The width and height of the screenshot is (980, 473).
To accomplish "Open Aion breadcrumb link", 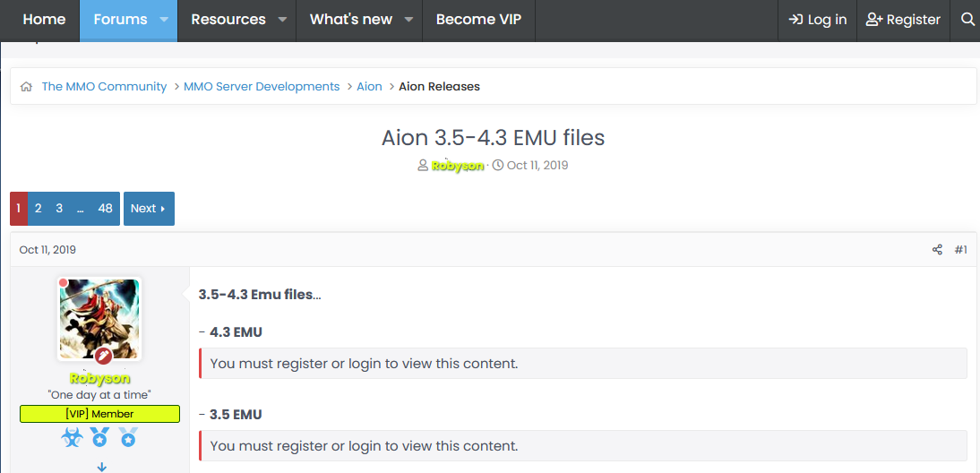I will pyautogui.click(x=369, y=87).
